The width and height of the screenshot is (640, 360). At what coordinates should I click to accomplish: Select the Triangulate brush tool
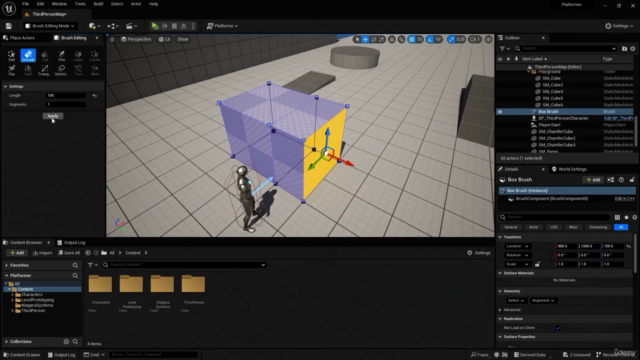[x=44, y=70]
